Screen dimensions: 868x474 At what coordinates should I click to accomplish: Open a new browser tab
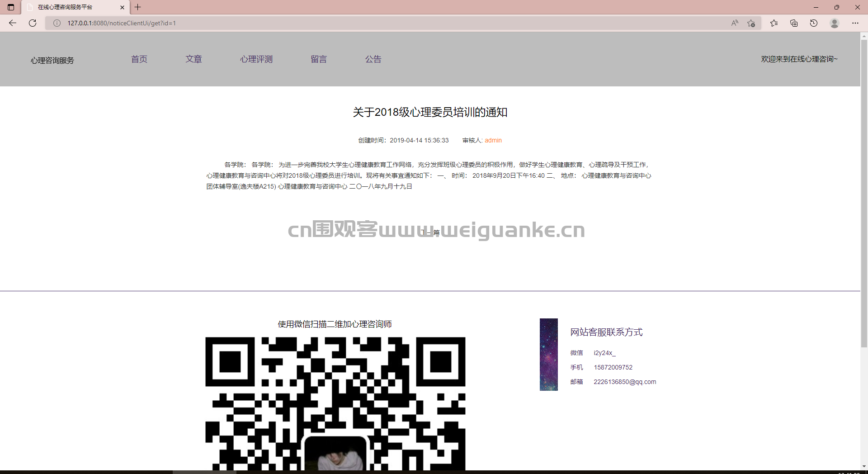pyautogui.click(x=138, y=7)
